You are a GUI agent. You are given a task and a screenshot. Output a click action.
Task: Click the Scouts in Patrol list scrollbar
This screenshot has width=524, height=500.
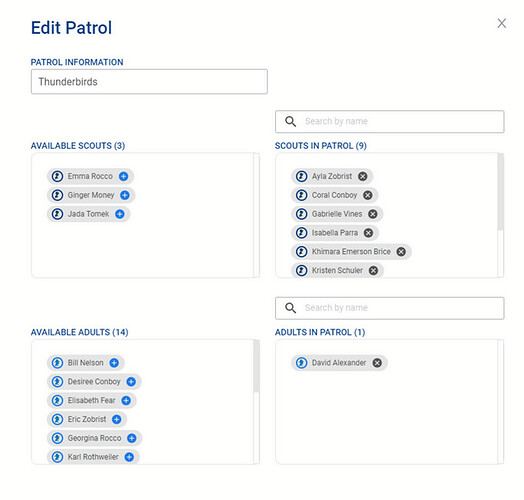click(500, 192)
